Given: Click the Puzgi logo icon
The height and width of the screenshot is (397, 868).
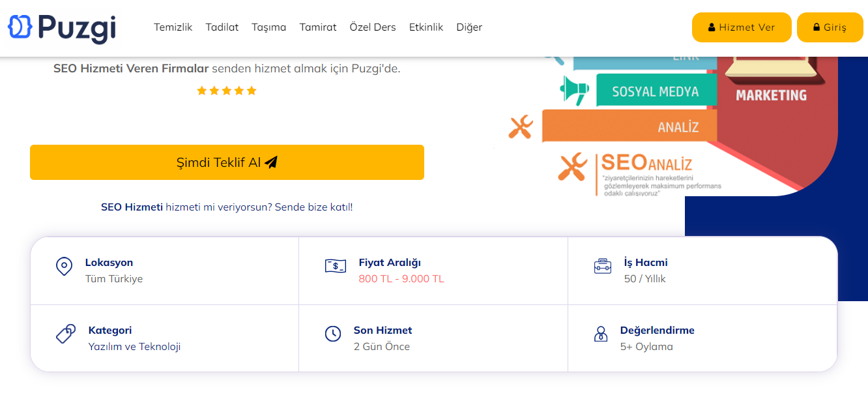Looking at the screenshot, I should (20, 26).
